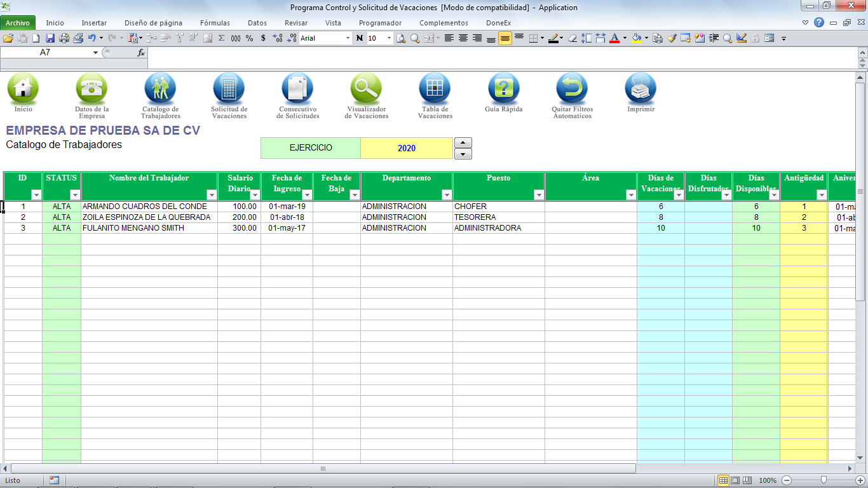
Task: Select the cell with ARMANDO CUADROS DEL CONDE
Action: 149,207
